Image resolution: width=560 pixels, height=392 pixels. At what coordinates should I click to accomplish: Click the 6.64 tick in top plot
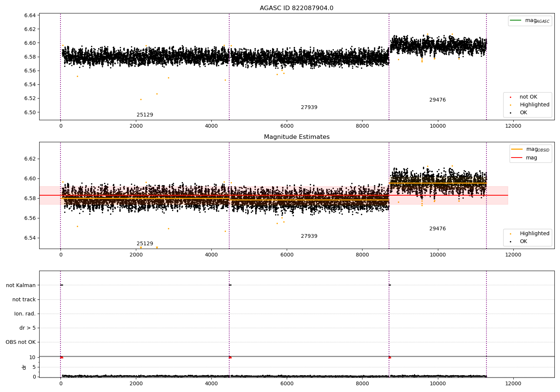30,15
